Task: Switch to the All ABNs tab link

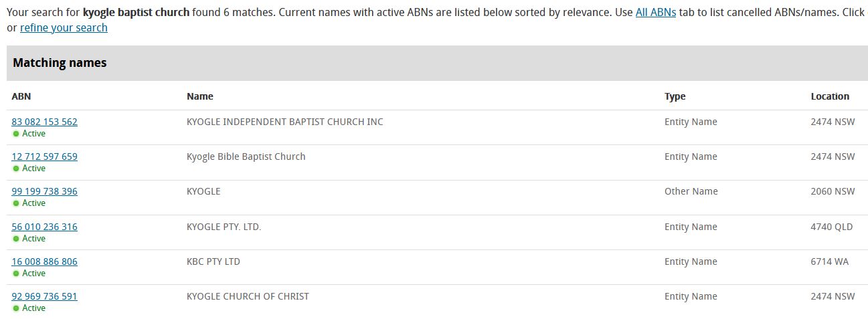Action: coord(655,13)
